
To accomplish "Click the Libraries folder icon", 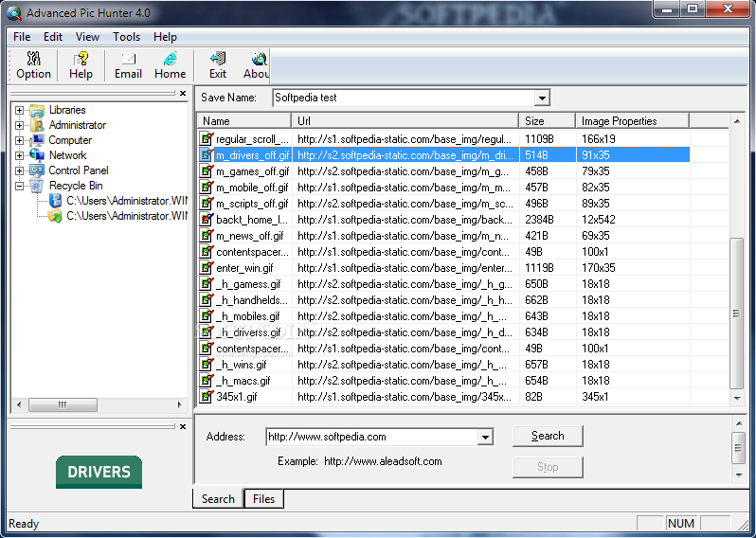I will pos(37,110).
